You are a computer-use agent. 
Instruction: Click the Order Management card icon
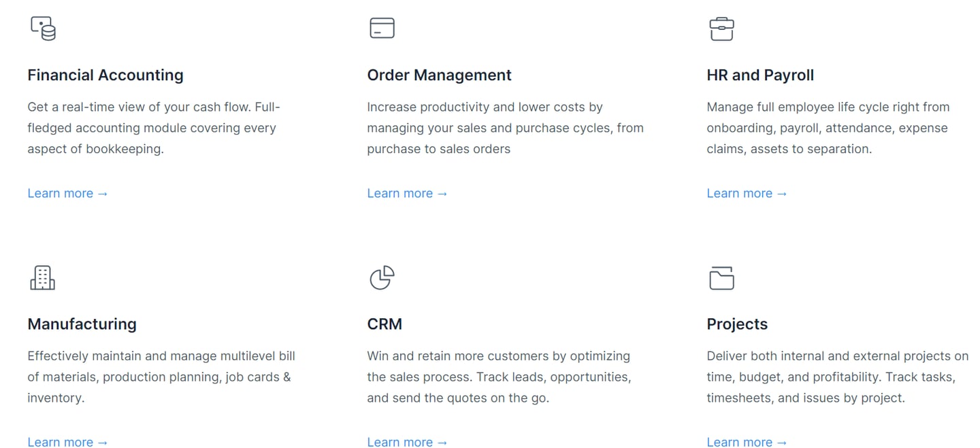pyautogui.click(x=382, y=28)
